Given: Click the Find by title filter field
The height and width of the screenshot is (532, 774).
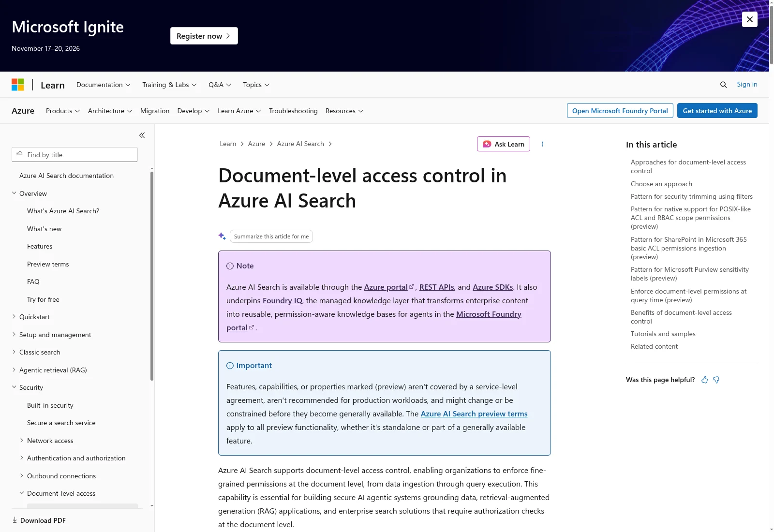Looking at the screenshot, I should tap(74, 155).
